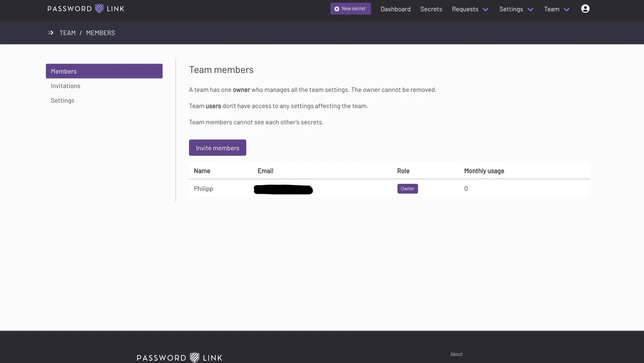The image size is (644, 363).
Task: Click the TEAM breadcrumb link
Action: point(67,33)
